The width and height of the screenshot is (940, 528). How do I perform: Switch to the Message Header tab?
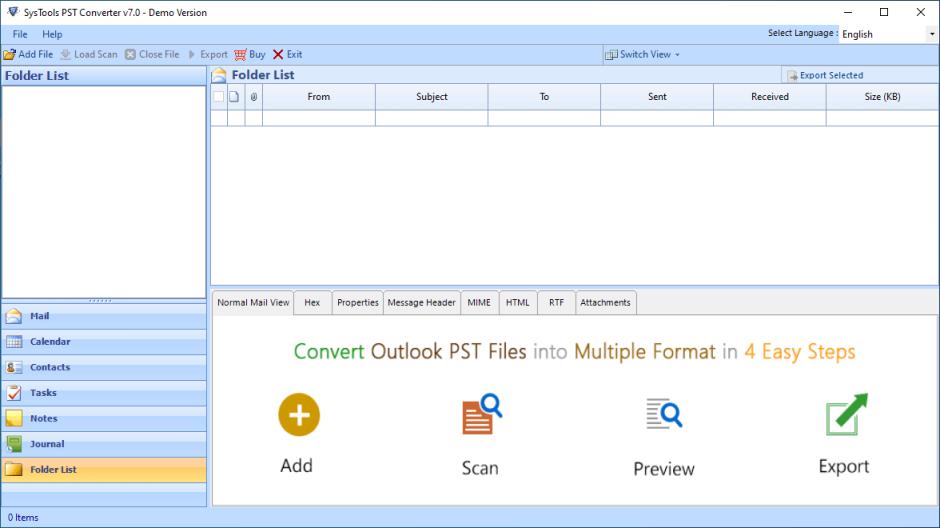pos(421,303)
